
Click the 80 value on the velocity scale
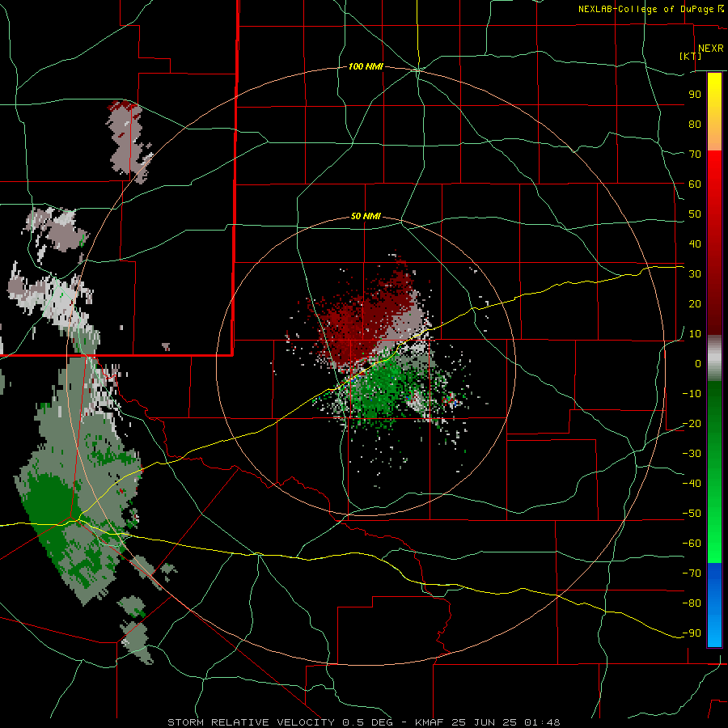click(x=695, y=125)
